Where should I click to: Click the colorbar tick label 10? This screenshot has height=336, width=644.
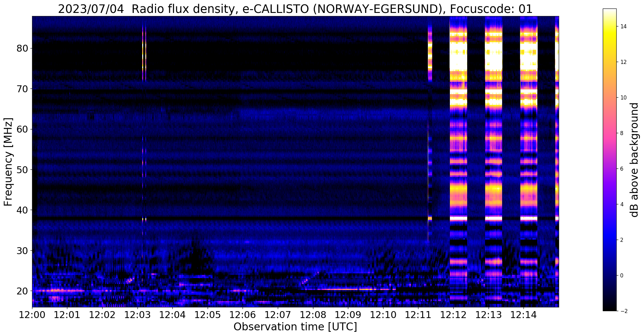(623, 98)
